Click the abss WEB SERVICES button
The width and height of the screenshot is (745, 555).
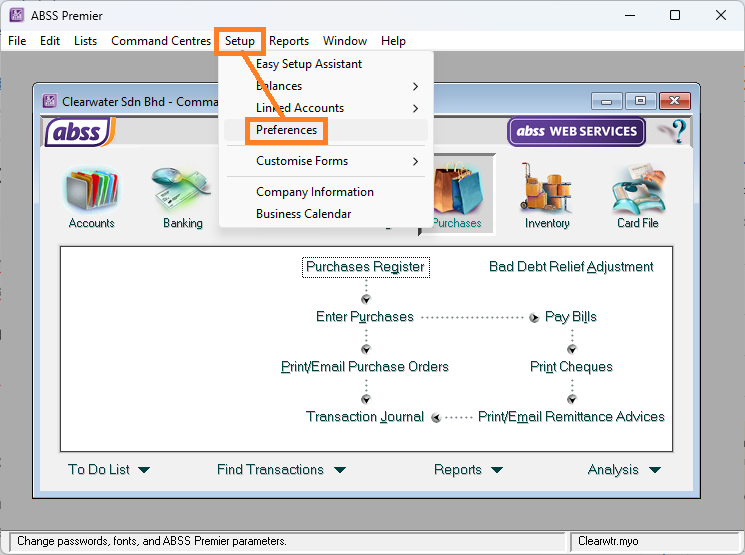tap(576, 132)
